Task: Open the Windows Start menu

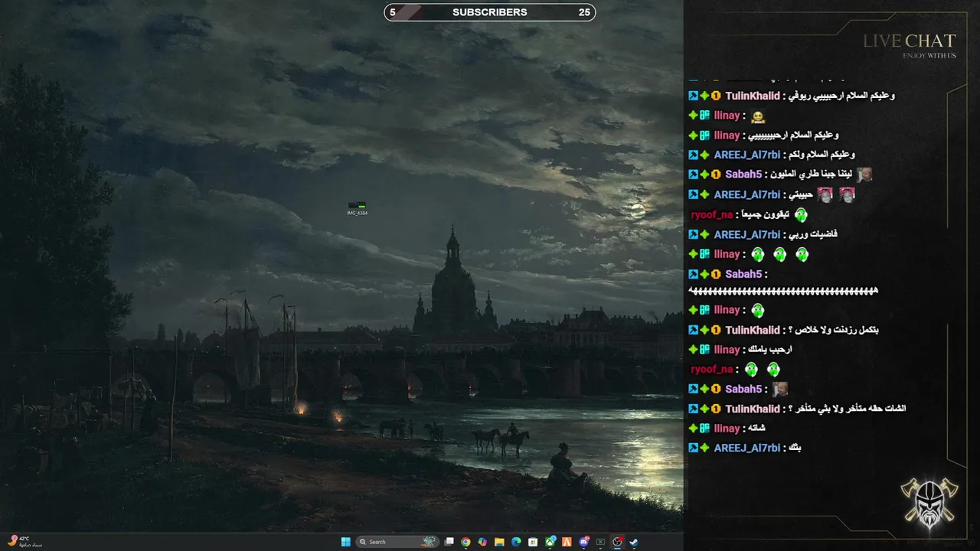Action: tap(346, 542)
